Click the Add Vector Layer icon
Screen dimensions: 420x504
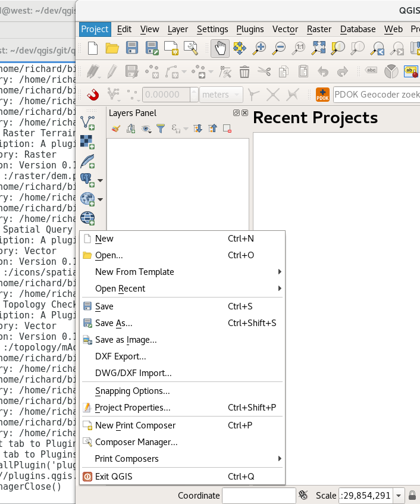(x=88, y=123)
